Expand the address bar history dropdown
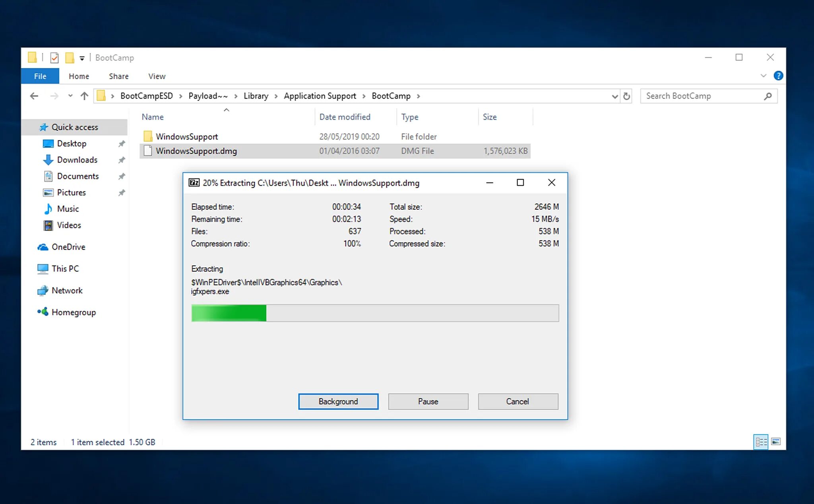Screen dimensions: 814x504 (614, 96)
